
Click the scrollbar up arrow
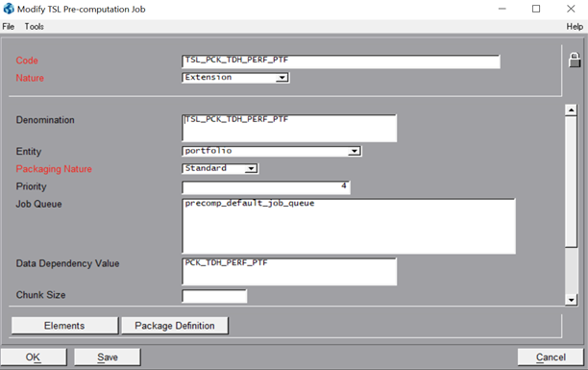pos(571,110)
